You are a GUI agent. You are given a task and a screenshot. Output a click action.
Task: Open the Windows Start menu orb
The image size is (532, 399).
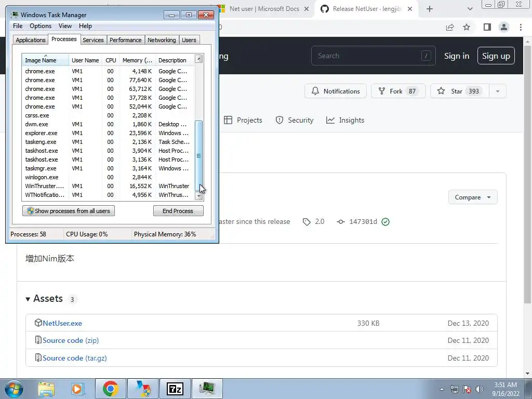(x=14, y=389)
